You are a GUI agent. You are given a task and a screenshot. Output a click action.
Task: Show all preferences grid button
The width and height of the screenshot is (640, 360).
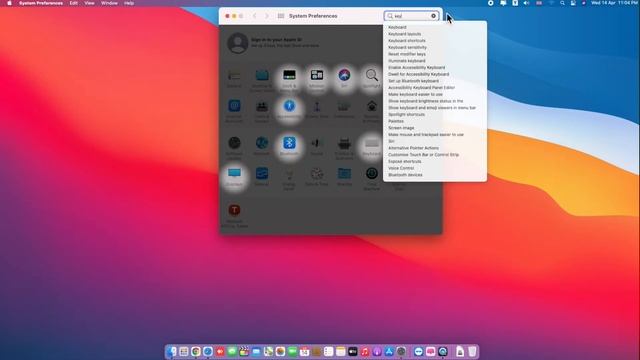point(281,16)
